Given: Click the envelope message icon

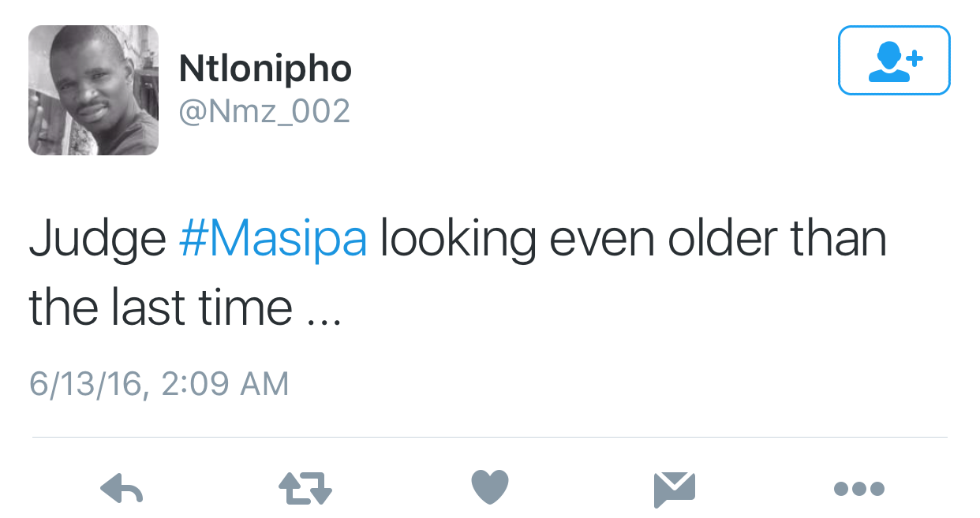Looking at the screenshot, I should click(675, 490).
